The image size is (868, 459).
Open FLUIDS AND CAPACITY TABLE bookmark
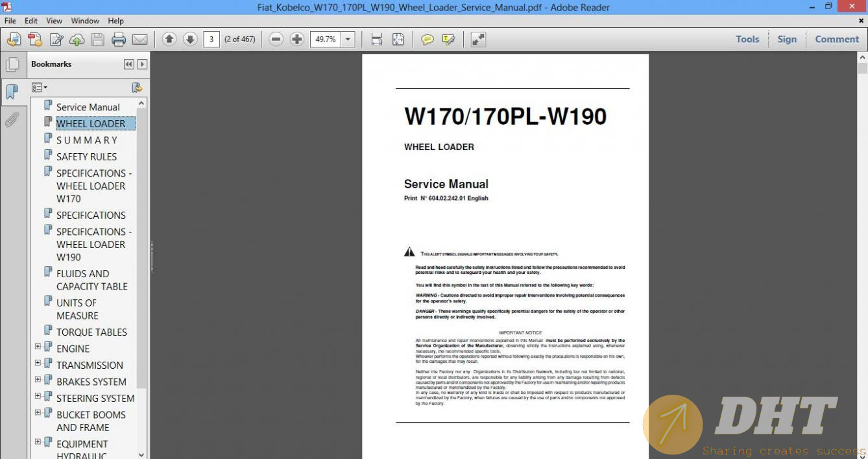(92, 280)
